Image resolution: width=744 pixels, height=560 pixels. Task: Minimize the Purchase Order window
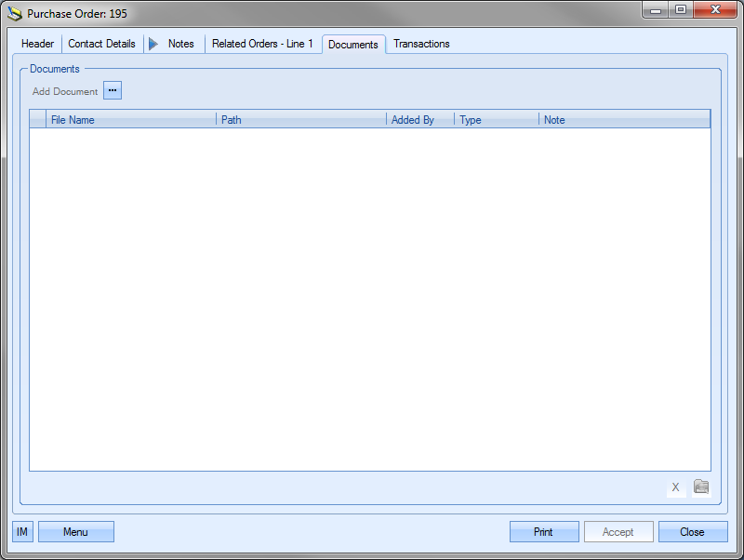[656, 9]
